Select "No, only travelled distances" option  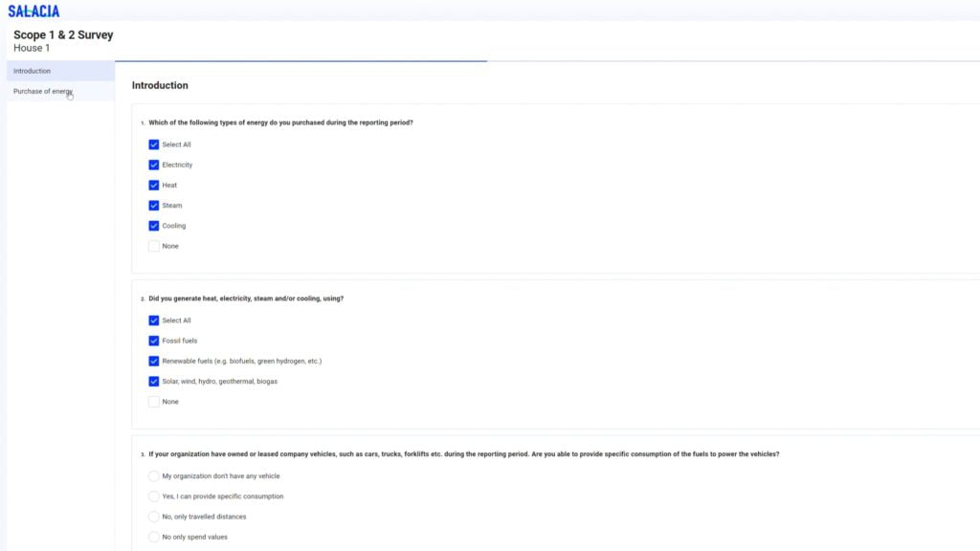point(154,517)
